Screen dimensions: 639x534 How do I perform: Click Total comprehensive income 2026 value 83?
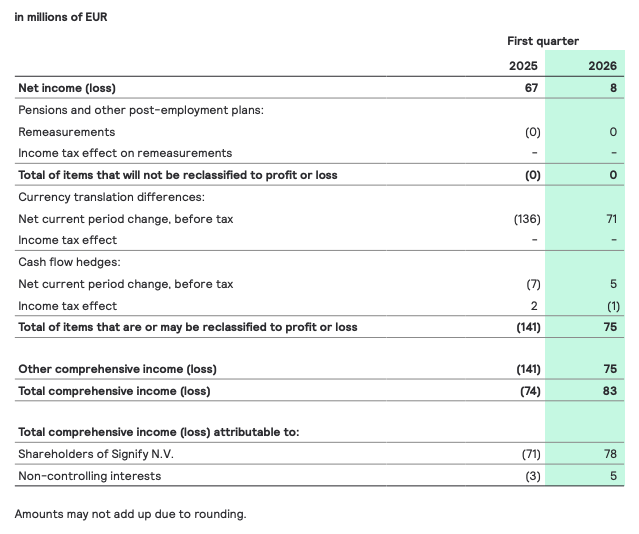609,391
